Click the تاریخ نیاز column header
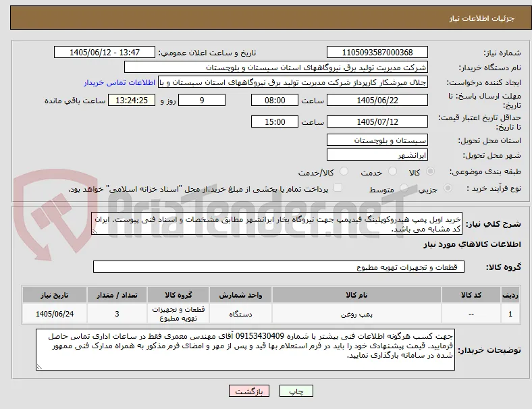Image resolution: width=532 pixels, height=409 pixels. (55, 295)
